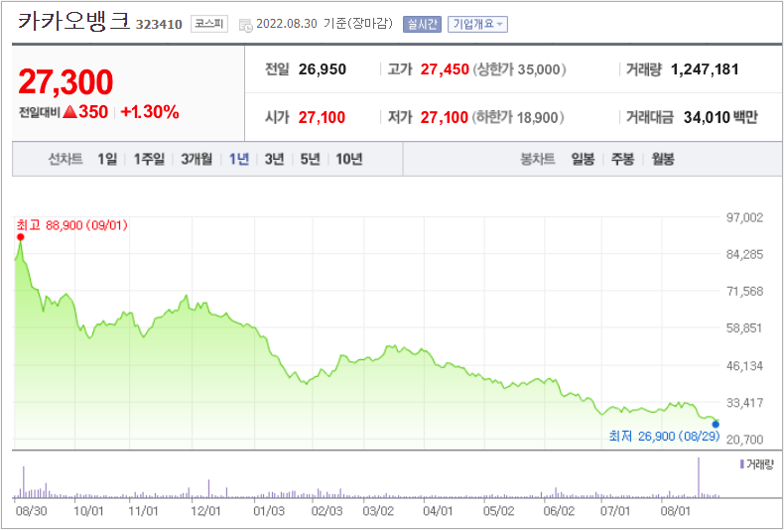Switch to the 3년 line chart
The image size is (784, 530).
pyautogui.click(x=274, y=159)
